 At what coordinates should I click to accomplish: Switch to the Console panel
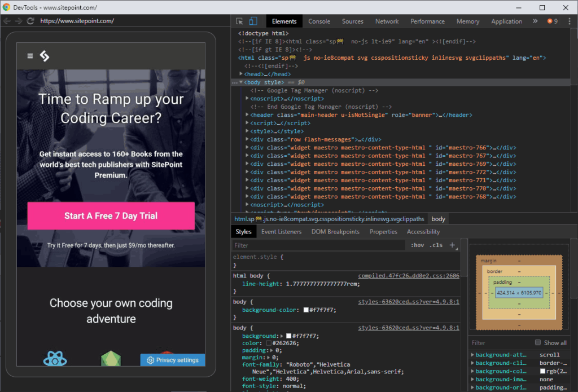pos(319,21)
